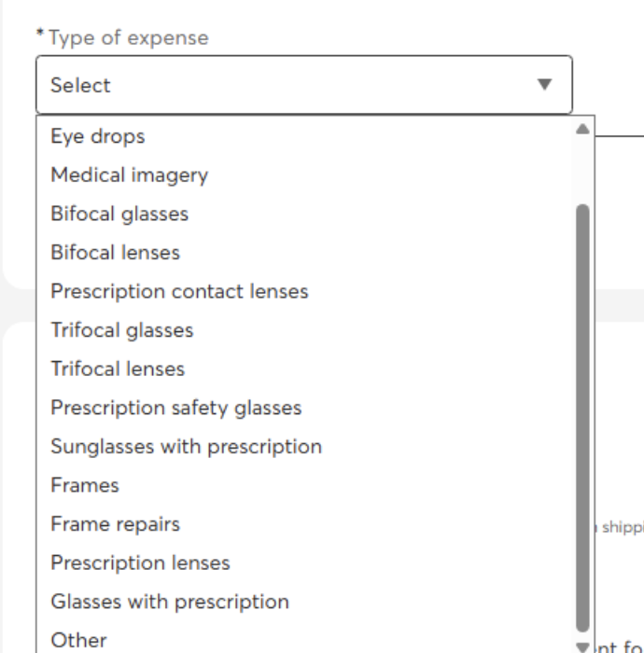Pick Trifocal lenses in the list
This screenshot has width=644, height=653.
coord(118,368)
